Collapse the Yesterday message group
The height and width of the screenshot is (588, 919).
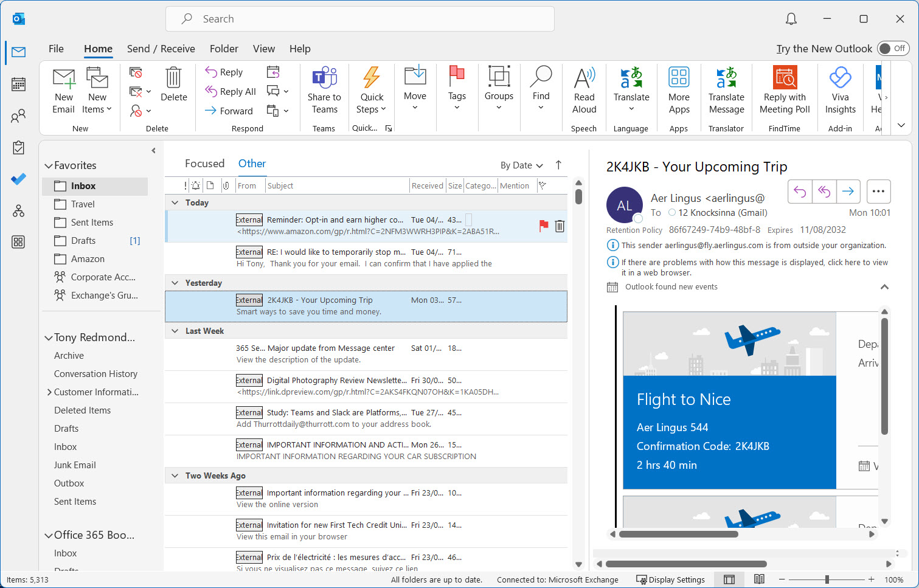pos(175,283)
